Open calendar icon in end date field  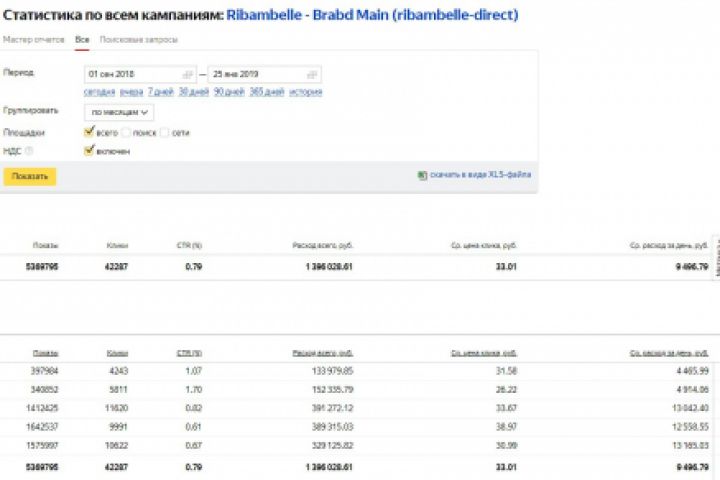click(x=312, y=74)
